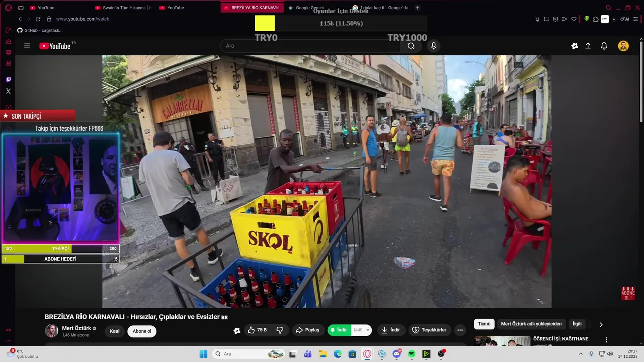Click the send-to-flow arrow icon
The width and height of the screenshot is (644, 362).
[565, 19]
